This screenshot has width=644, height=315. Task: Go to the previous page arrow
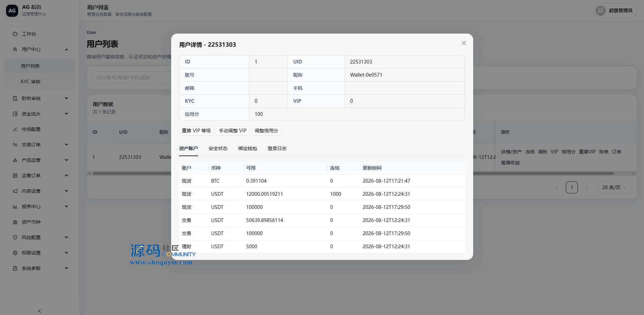click(557, 187)
